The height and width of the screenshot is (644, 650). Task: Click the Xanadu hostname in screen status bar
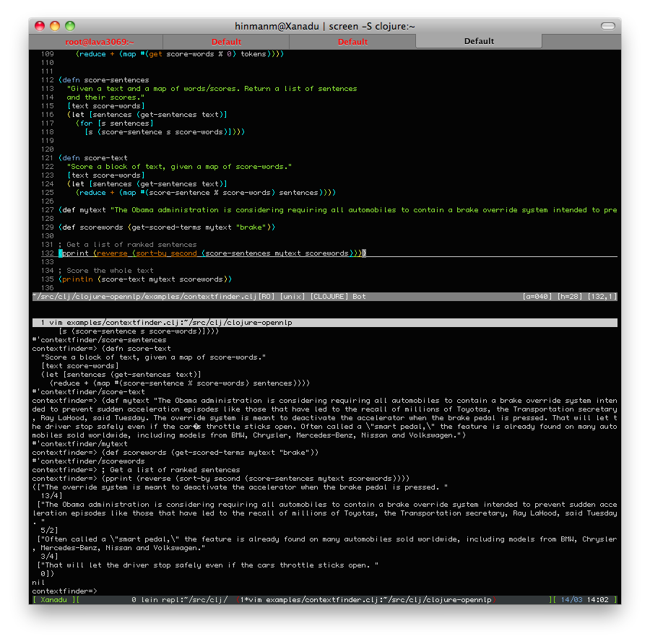click(53, 600)
